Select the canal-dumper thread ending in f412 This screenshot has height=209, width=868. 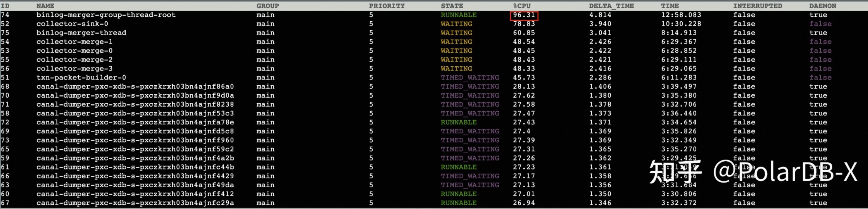(135, 193)
